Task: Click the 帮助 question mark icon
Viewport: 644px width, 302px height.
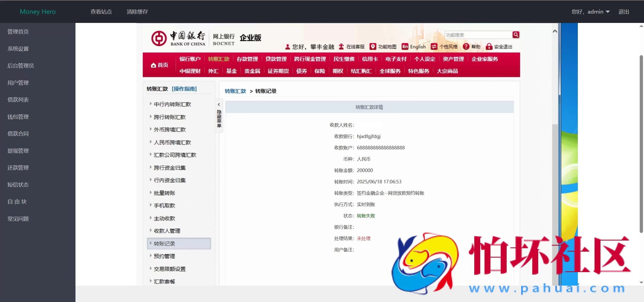Action: tap(466, 47)
